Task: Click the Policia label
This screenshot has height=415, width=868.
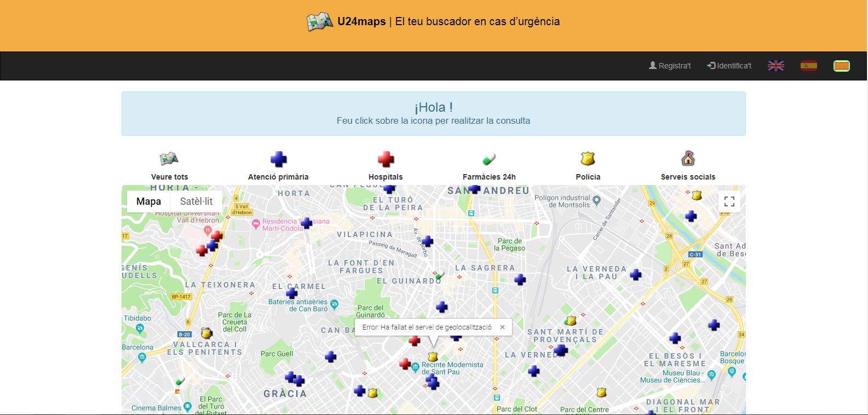Action: coord(588,177)
